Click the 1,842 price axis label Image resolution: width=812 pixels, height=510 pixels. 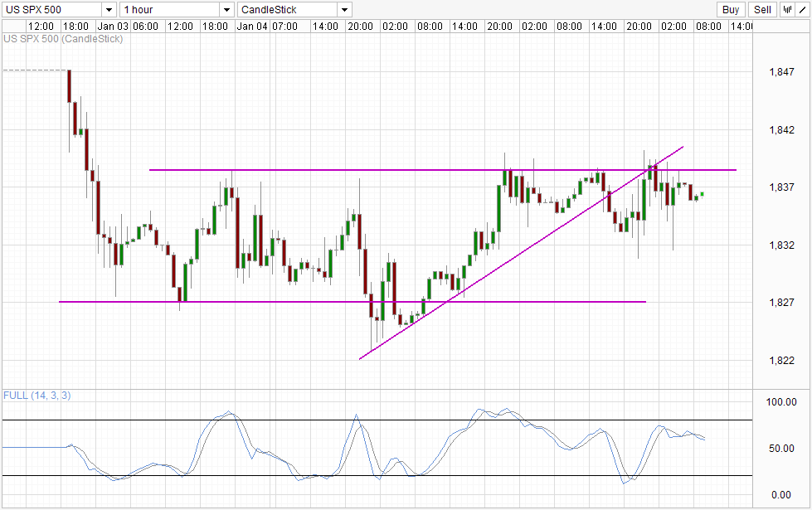(x=781, y=130)
